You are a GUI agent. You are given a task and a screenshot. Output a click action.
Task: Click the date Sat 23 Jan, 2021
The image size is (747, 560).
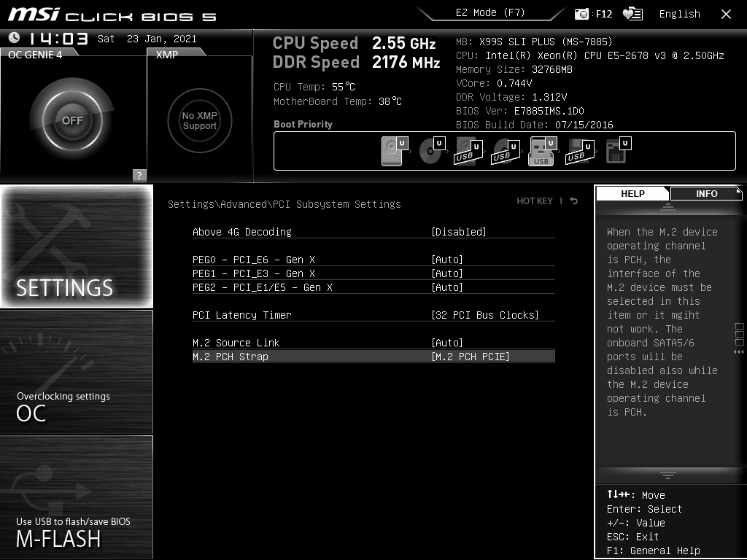pos(147,39)
